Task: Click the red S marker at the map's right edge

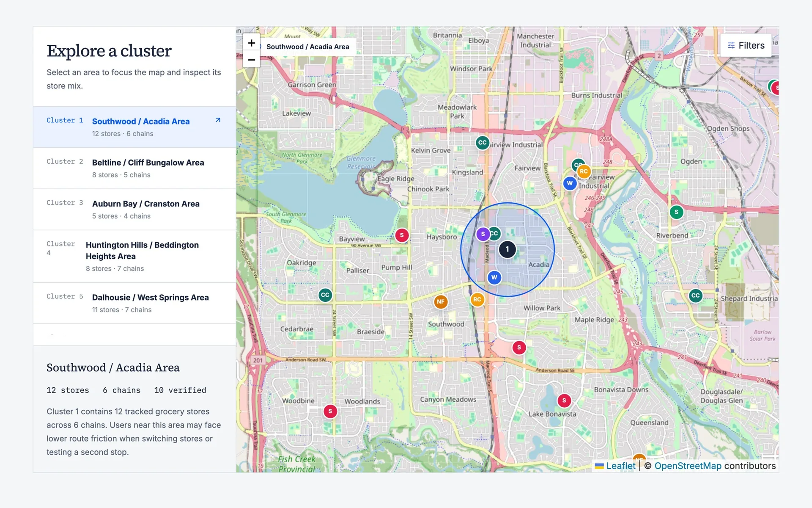Action: (776, 88)
